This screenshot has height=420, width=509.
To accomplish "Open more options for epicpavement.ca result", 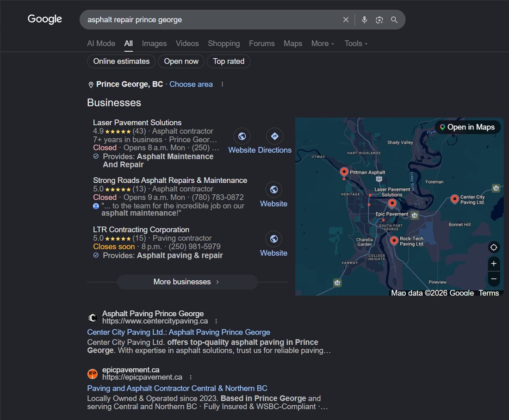I will tap(191, 377).
